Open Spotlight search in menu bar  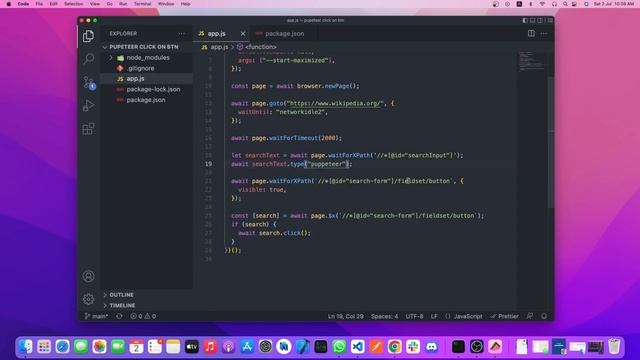pyautogui.click(x=565, y=4)
